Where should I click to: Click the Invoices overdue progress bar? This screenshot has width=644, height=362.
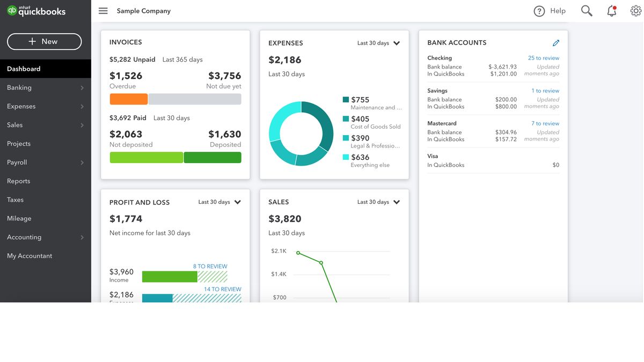point(128,99)
